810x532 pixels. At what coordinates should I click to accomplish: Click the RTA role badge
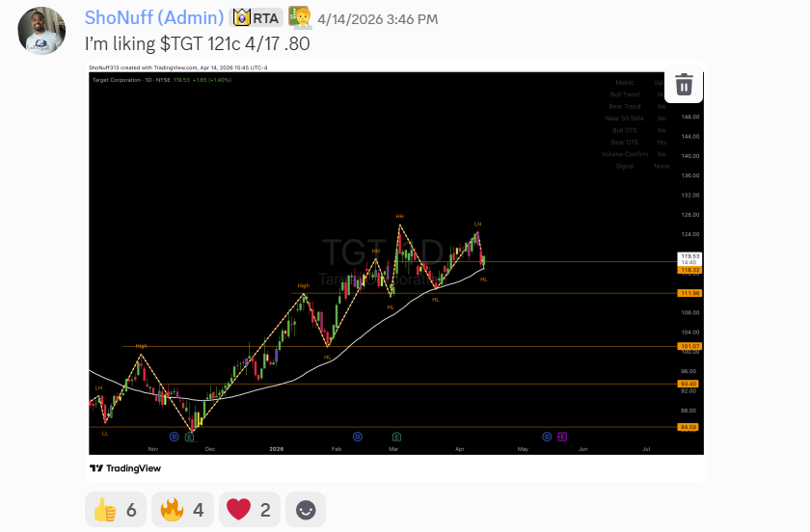(x=256, y=18)
